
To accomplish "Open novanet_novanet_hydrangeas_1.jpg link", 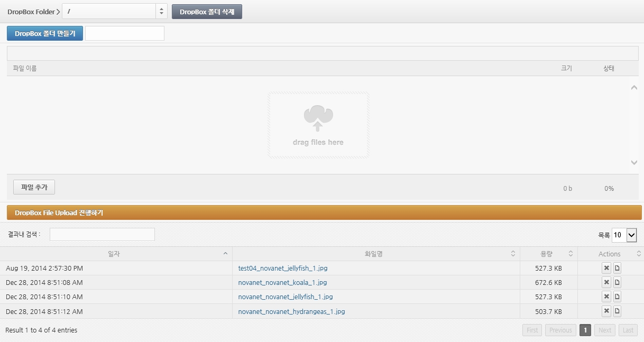I will [291, 311].
